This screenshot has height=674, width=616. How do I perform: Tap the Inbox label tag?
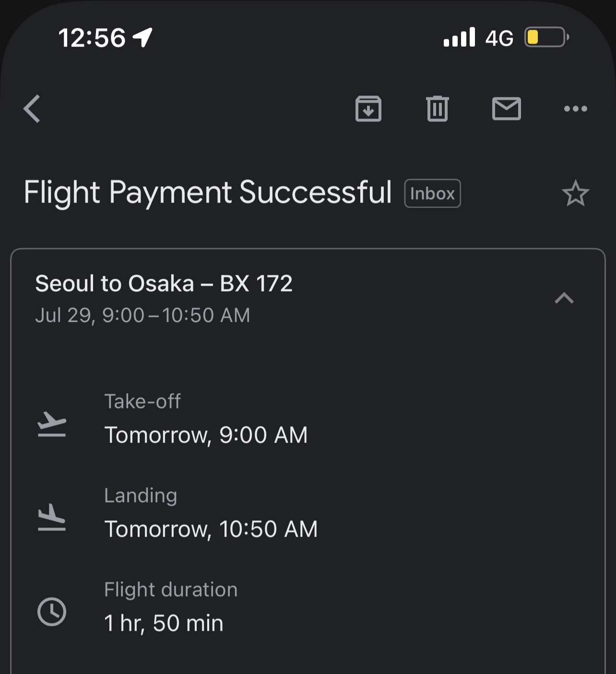coord(432,193)
